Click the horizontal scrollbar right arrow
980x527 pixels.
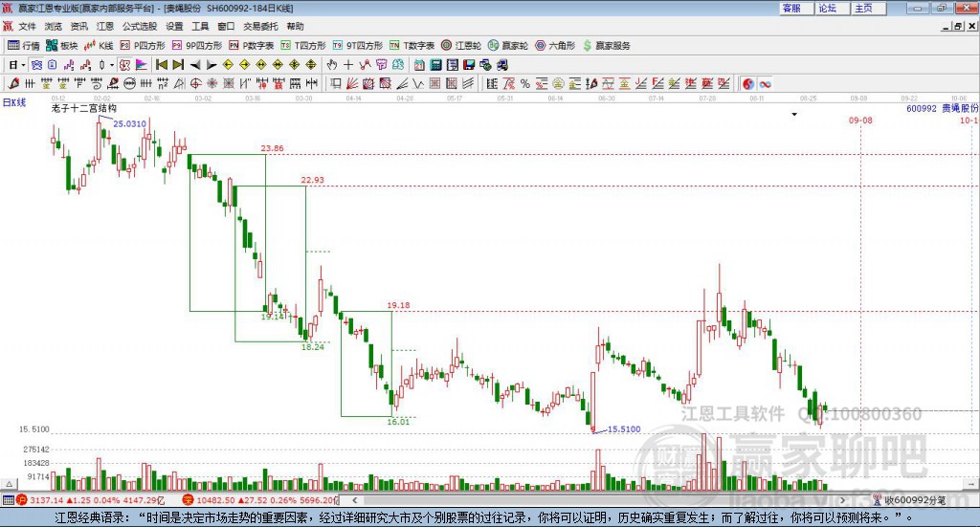(x=842, y=500)
